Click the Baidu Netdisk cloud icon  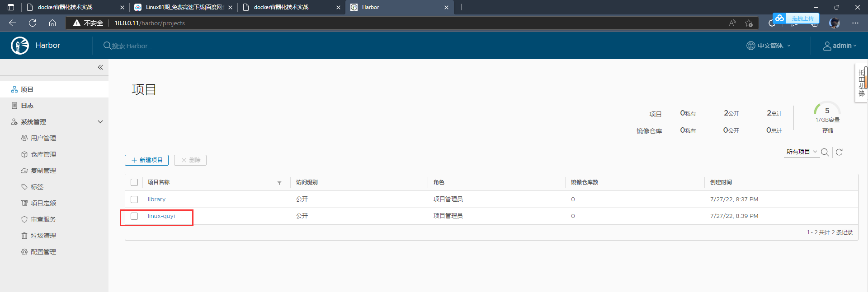tap(779, 18)
